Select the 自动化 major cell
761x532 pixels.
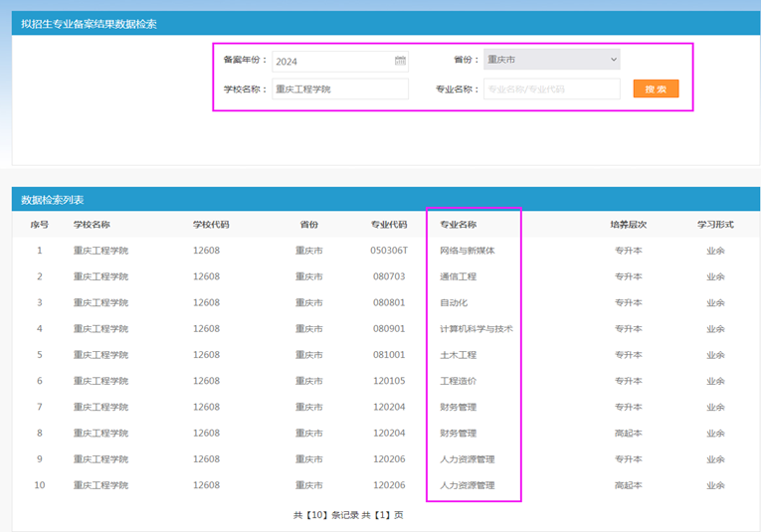click(454, 302)
